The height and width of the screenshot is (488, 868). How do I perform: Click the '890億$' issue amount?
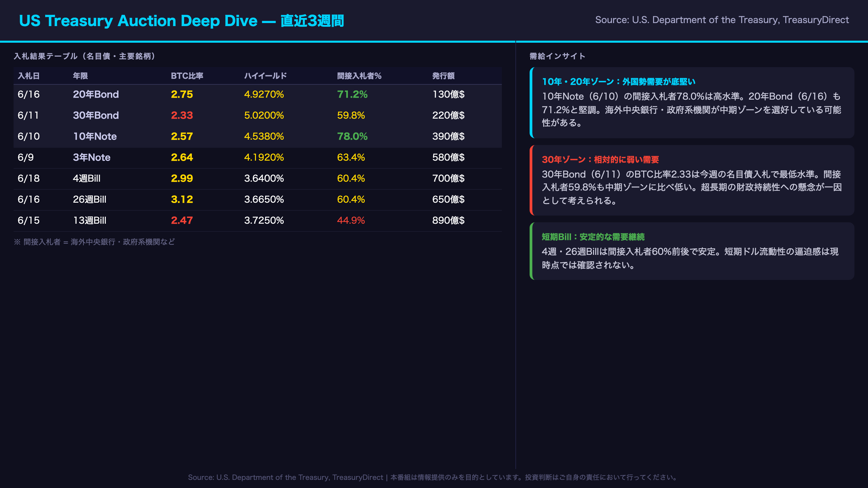(448, 220)
